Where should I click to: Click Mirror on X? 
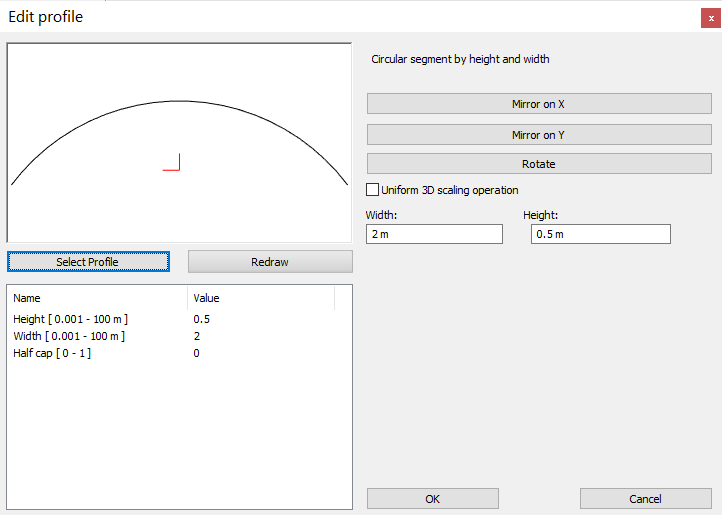(539, 104)
